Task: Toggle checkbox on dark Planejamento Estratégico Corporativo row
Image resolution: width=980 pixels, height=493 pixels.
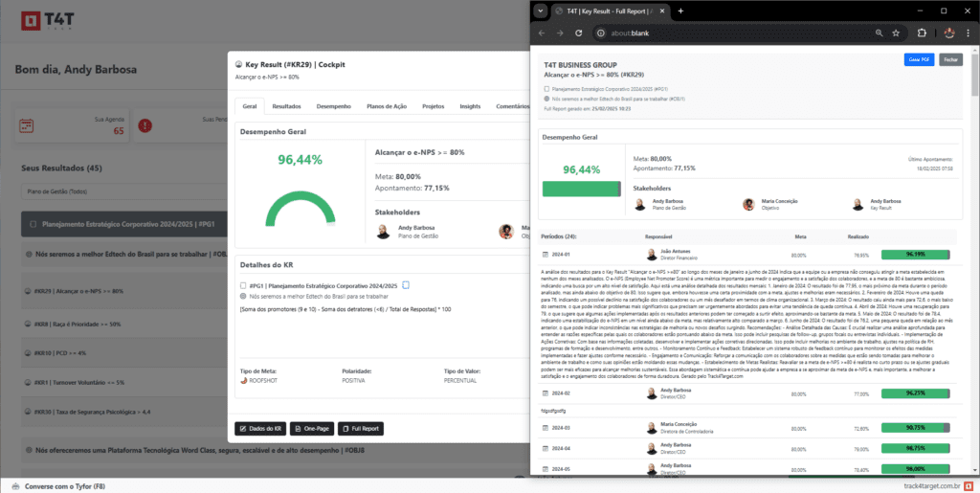Action: pyautogui.click(x=33, y=224)
